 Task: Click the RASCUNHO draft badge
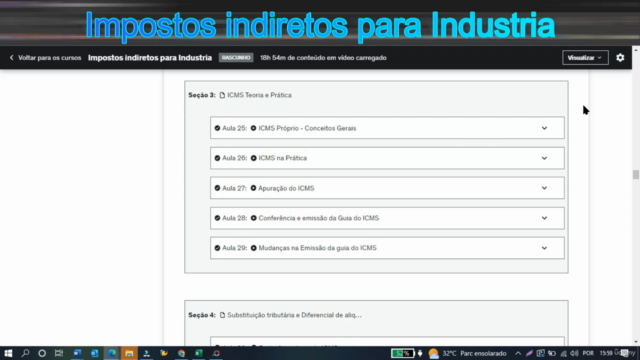pos(236,58)
